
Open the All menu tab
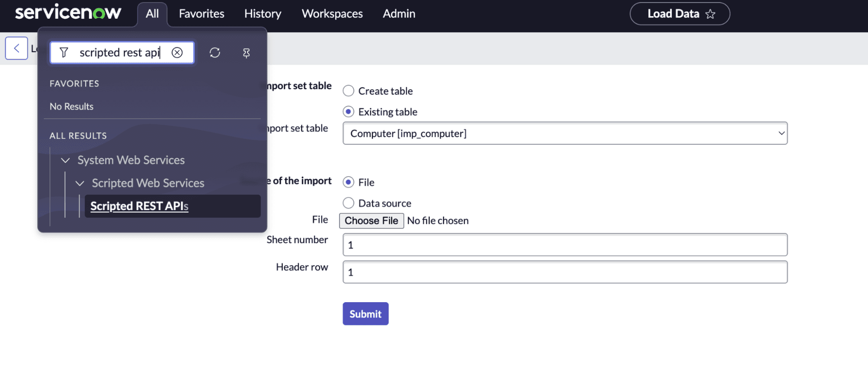[152, 14]
